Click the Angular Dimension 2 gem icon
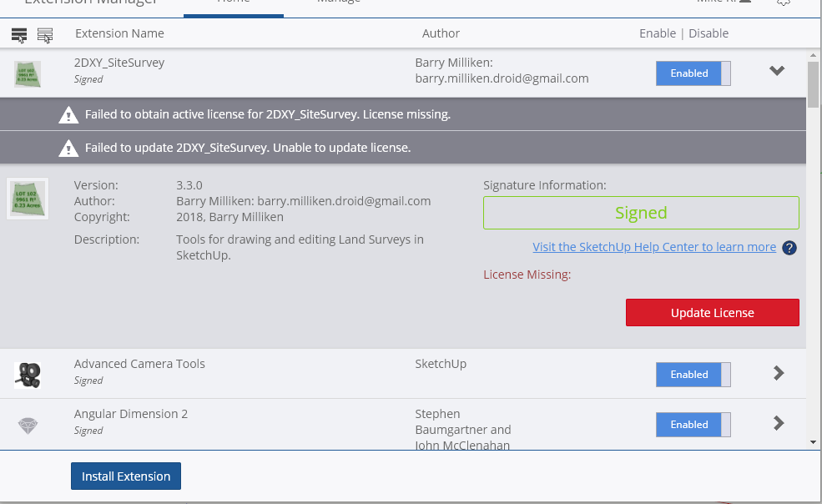822x504 pixels. [28, 426]
